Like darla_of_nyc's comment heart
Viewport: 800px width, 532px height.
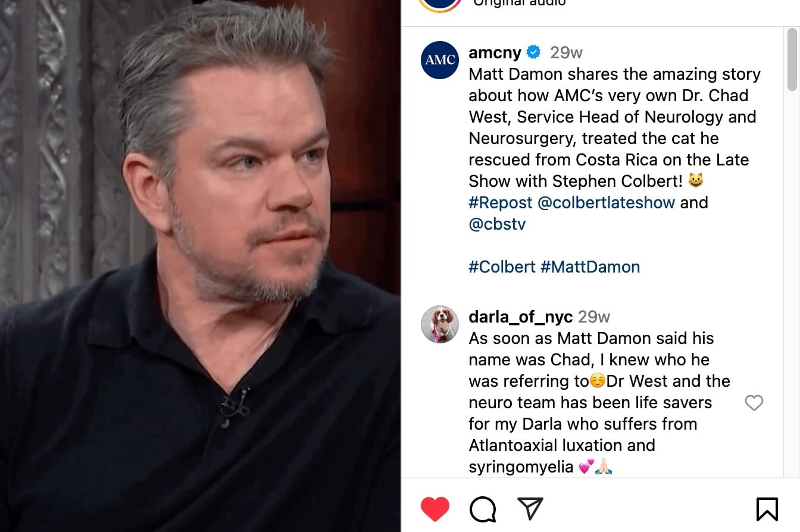pyautogui.click(x=754, y=403)
